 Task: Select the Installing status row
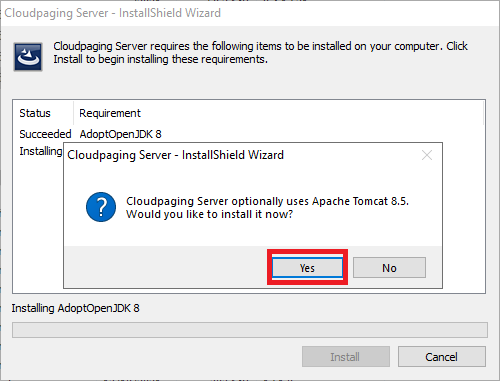click(41, 151)
